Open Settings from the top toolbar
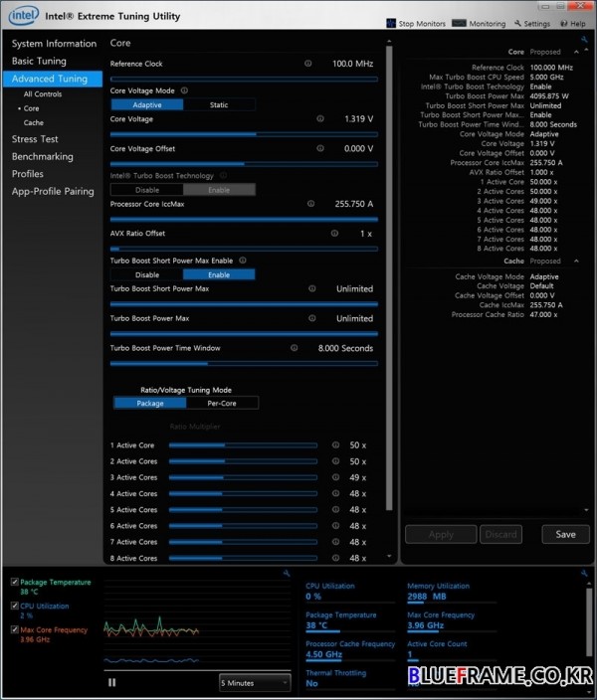 coord(532,23)
